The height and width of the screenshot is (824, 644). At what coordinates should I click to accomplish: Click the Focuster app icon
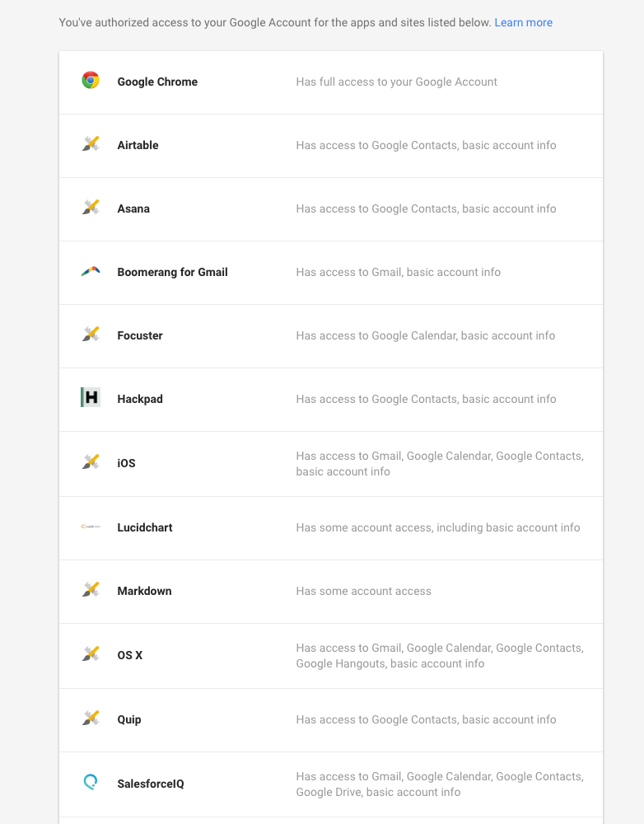point(91,334)
